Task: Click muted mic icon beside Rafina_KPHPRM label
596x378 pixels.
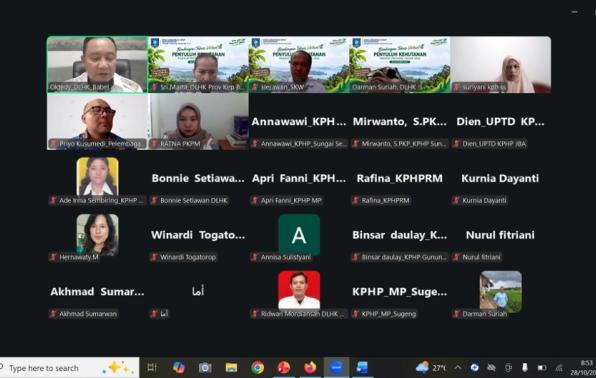Action: point(356,200)
